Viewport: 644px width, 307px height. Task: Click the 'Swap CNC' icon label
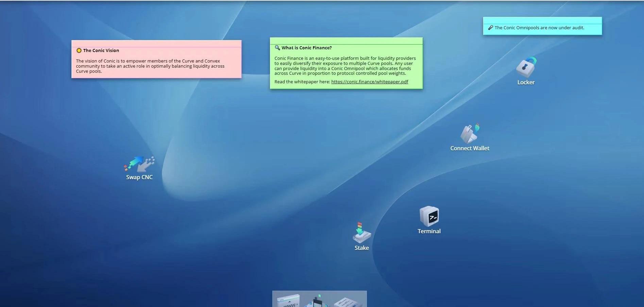pos(139,177)
